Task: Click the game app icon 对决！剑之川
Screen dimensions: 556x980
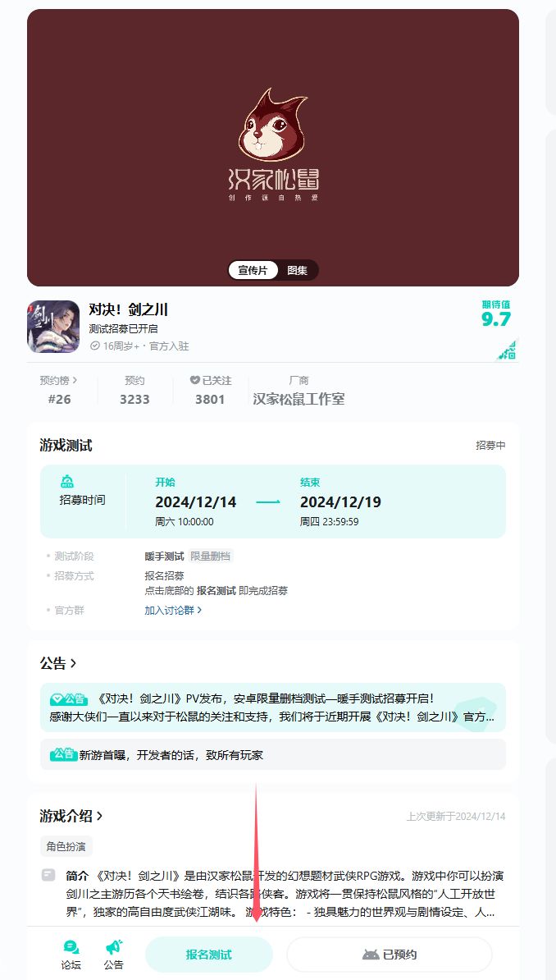Action: [x=53, y=326]
